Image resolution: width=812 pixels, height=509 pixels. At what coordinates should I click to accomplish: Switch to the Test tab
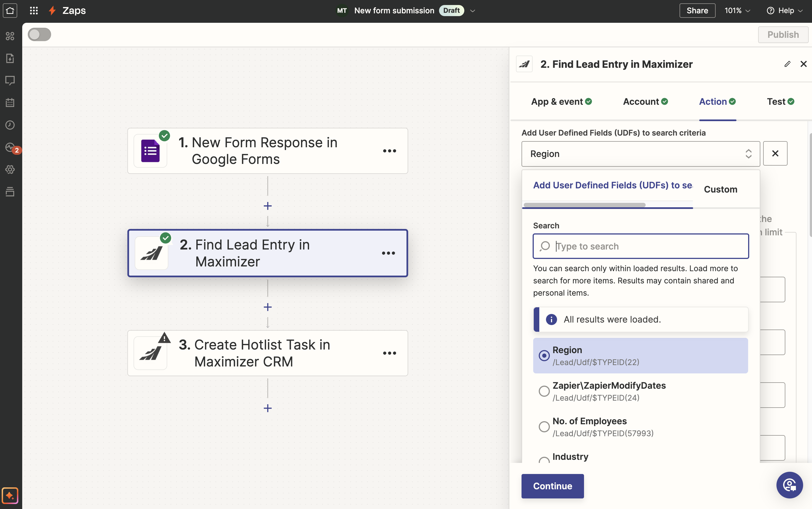point(780,102)
